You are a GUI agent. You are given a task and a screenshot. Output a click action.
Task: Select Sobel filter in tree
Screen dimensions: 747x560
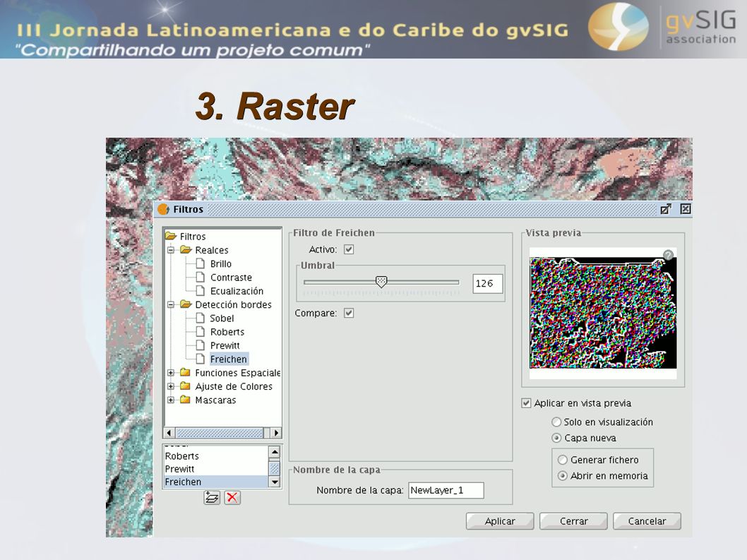pos(222,318)
